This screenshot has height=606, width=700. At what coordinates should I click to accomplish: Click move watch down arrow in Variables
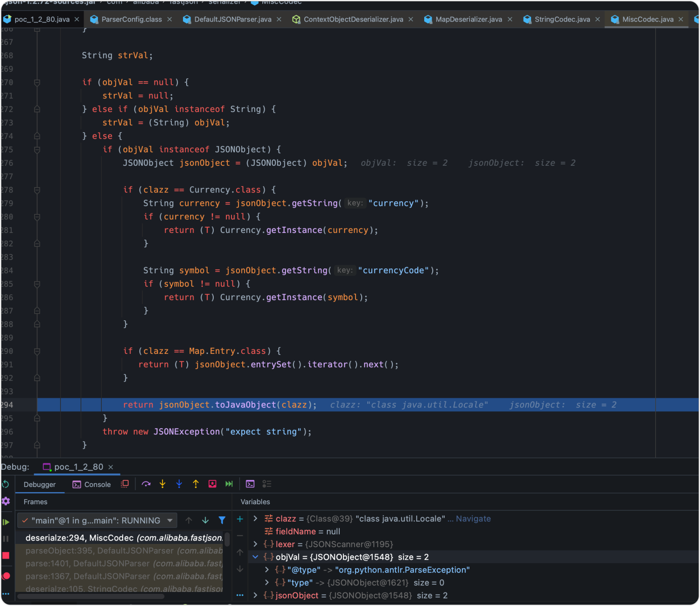click(x=240, y=569)
